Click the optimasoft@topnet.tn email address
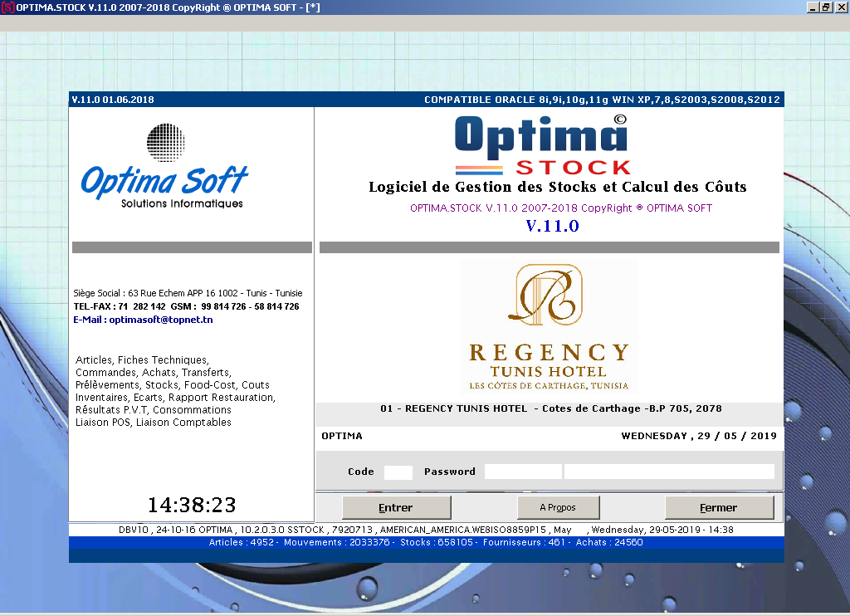This screenshot has height=616, width=850. (x=161, y=320)
